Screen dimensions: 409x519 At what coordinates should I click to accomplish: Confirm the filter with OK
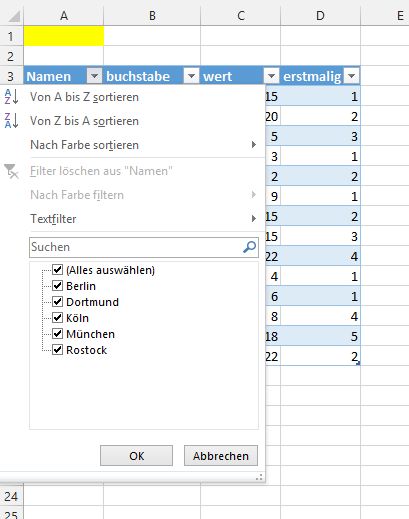pos(136,456)
